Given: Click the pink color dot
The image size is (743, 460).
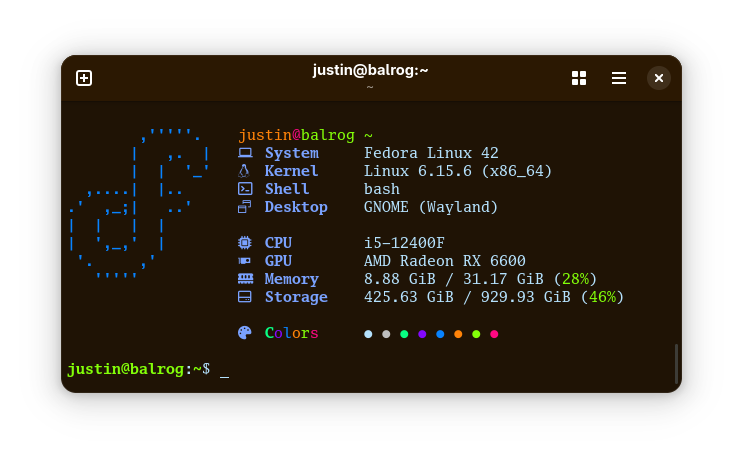Looking at the screenshot, I should pos(494,334).
